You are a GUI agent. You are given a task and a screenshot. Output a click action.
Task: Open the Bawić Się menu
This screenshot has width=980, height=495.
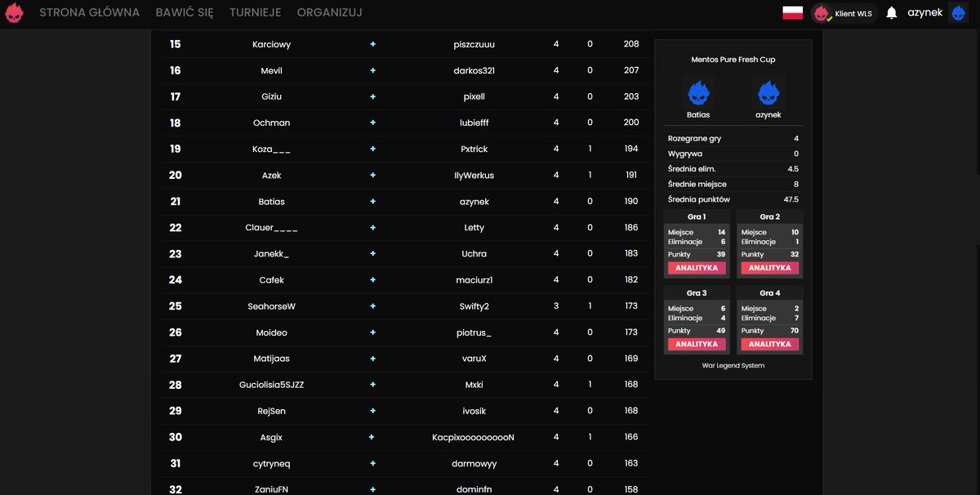pyautogui.click(x=185, y=13)
